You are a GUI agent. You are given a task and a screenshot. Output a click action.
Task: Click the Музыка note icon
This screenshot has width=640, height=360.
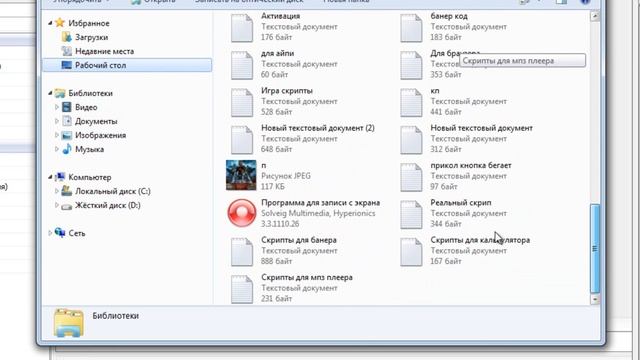point(67,149)
